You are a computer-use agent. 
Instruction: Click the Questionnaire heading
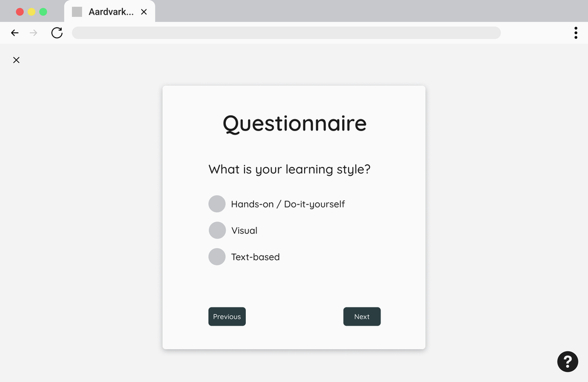(x=294, y=123)
